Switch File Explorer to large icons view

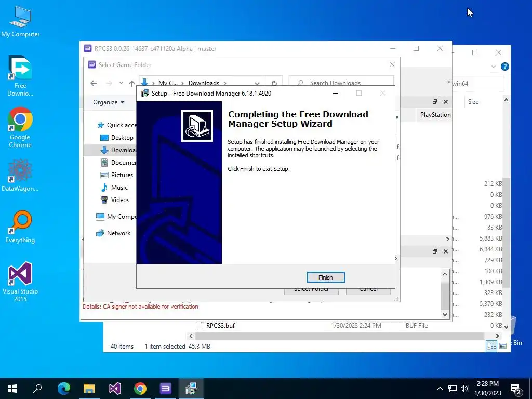503,346
